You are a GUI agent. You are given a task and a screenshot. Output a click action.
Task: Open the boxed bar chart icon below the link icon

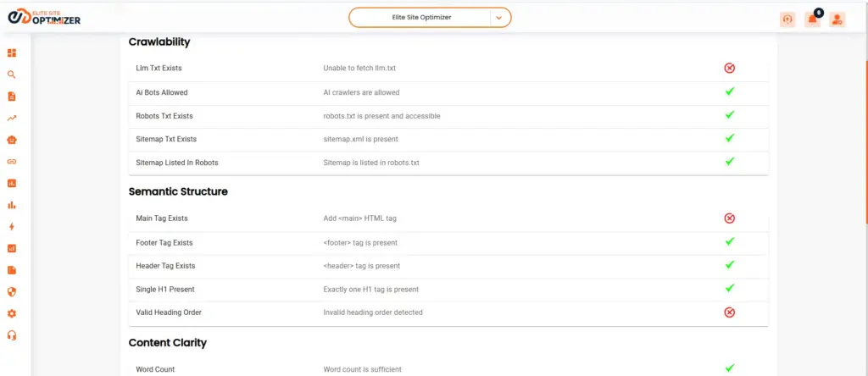pyautogui.click(x=12, y=183)
